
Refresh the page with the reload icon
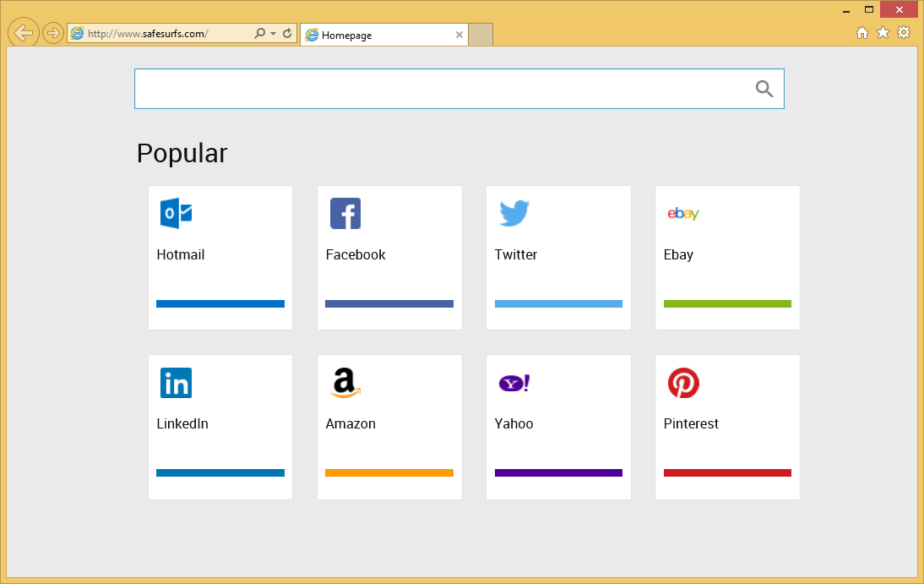[287, 33]
